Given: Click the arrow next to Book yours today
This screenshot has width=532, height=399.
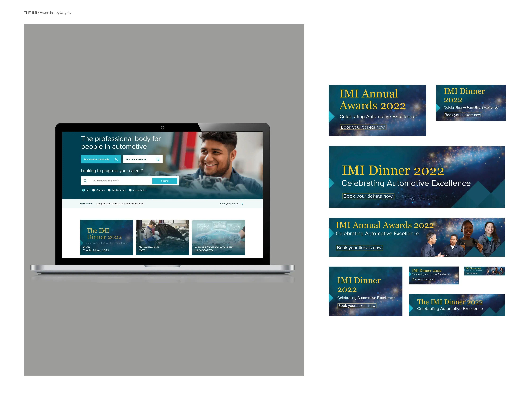Looking at the screenshot, I should coord(242,204).
